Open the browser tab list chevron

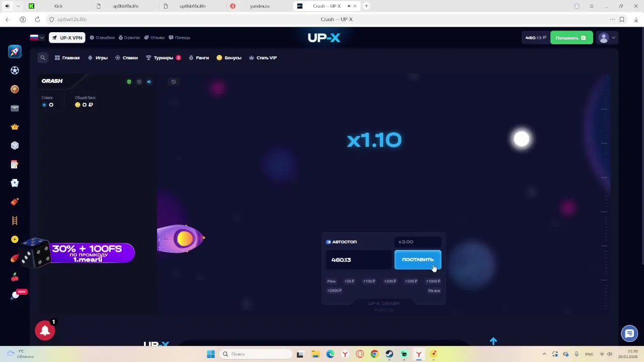point(19,6)
